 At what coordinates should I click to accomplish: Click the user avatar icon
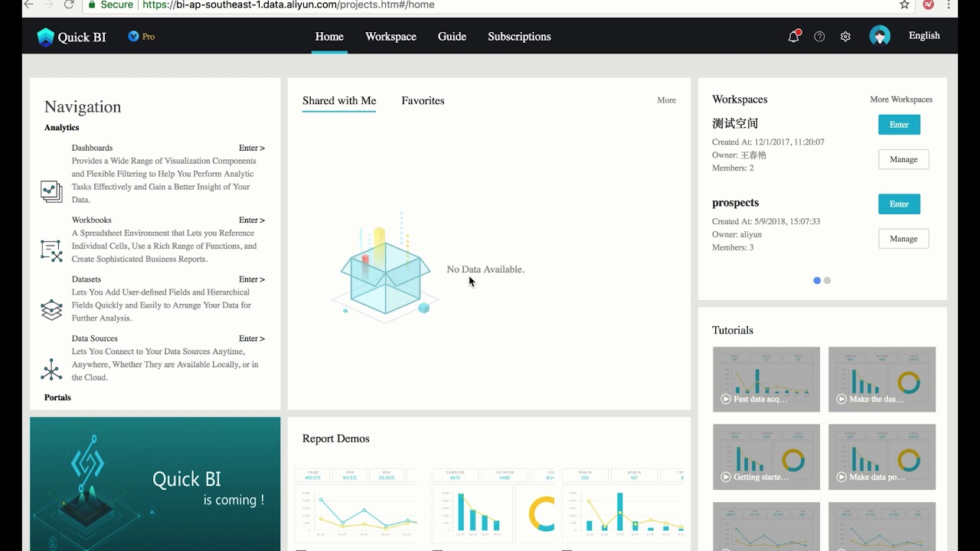pos(880,36)
